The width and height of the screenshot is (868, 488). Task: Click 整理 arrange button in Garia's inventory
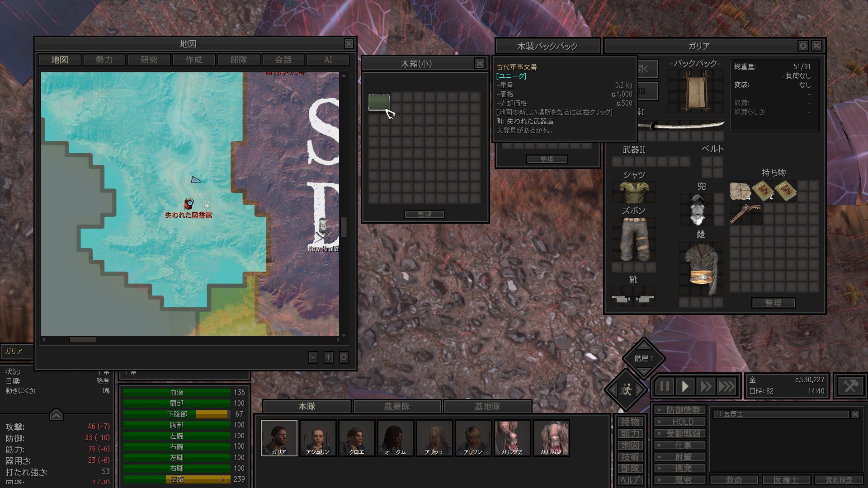(774, 303)
